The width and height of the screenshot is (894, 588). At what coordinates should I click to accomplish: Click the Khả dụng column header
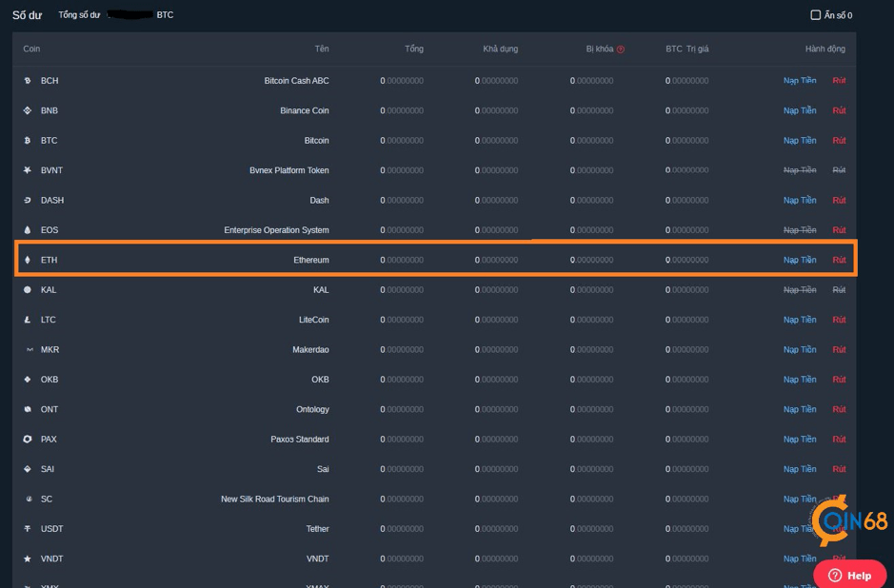500,49
